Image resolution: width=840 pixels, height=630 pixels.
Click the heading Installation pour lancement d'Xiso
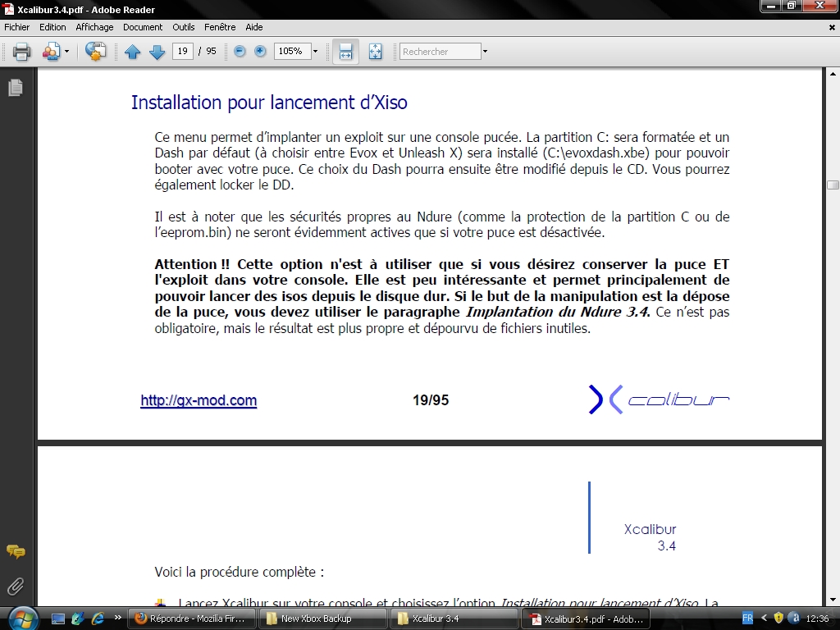269,102
